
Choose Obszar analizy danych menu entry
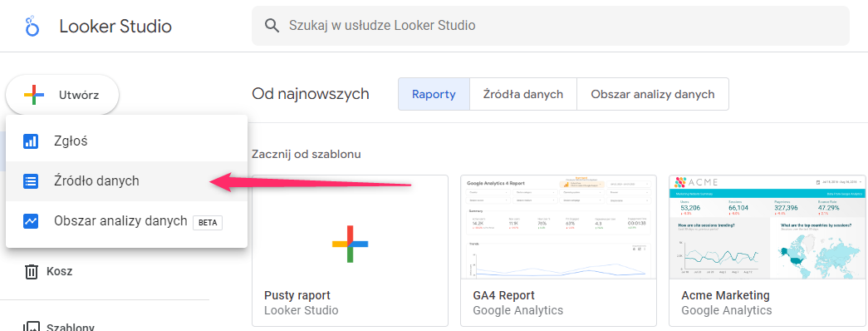[127, 221]
